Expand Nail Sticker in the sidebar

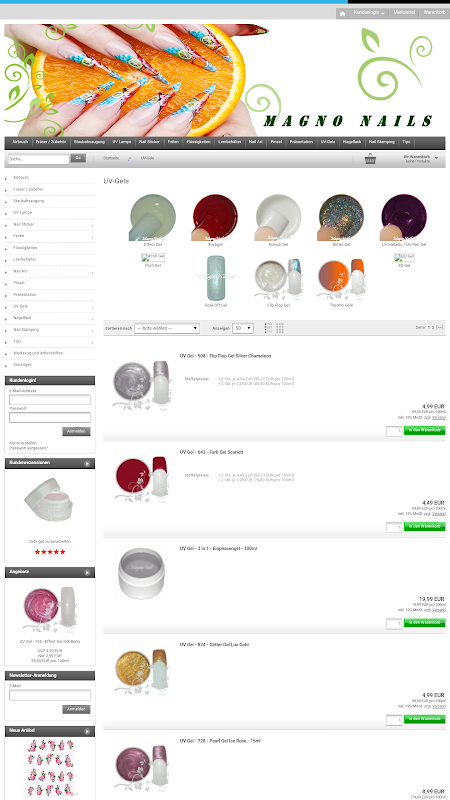[x=49, y=224]
